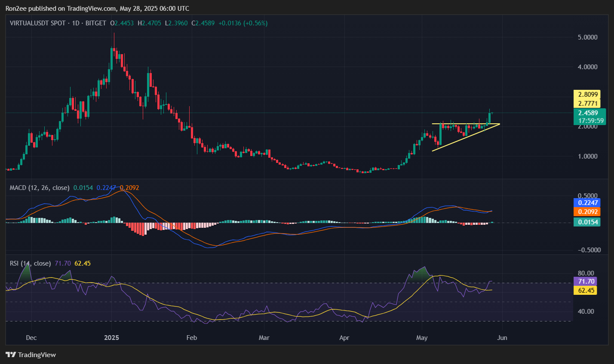
Task: Click 2025 on the time axis
Action: (x=111, y=338)
